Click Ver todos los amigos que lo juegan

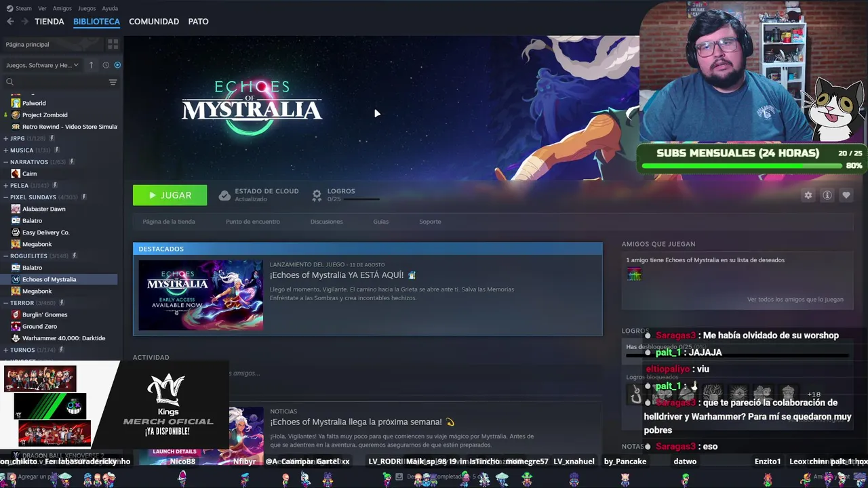click(795, 300)
